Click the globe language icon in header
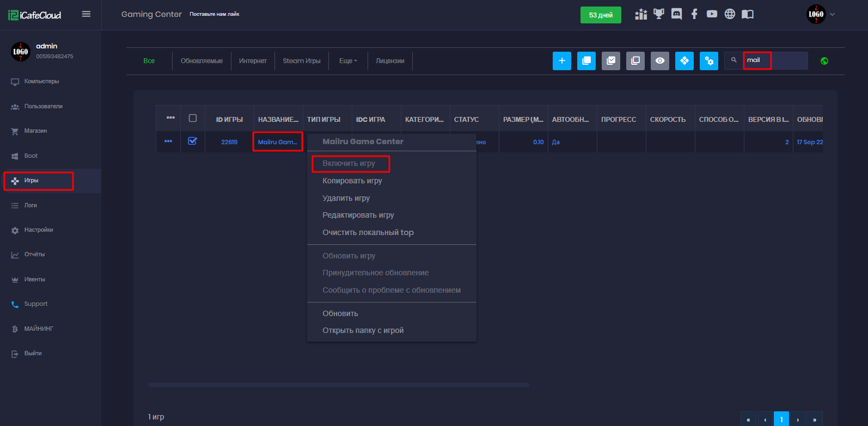 [730, 14]
